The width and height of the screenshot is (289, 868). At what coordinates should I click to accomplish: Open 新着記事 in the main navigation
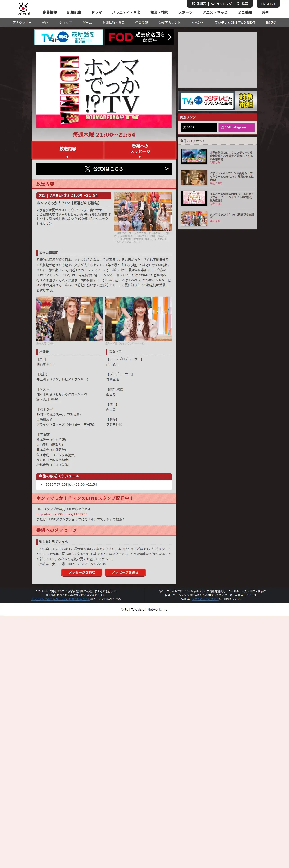74,12
